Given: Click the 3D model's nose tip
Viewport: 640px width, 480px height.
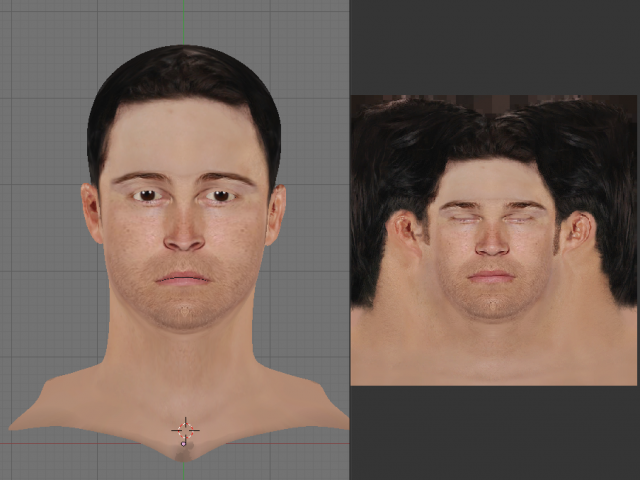Looking at the screenshot, I should point(184,240).
